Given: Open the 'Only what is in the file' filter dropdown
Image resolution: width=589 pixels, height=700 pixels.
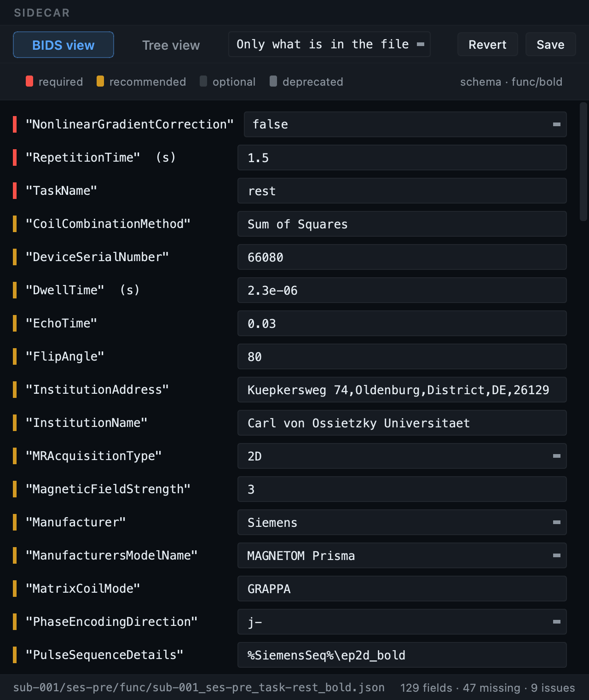Looking at the screenshot, I should 329,44.
